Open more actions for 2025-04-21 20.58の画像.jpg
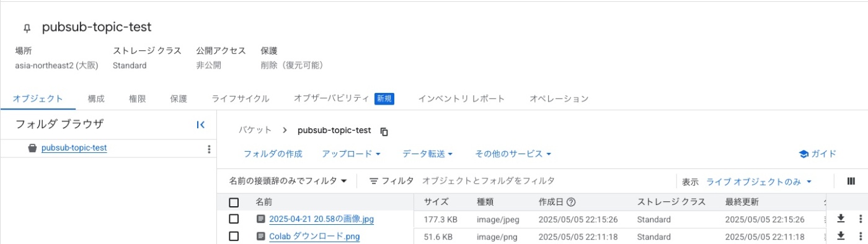Screen dimensions: 868x244 click(x=860, y=219)
